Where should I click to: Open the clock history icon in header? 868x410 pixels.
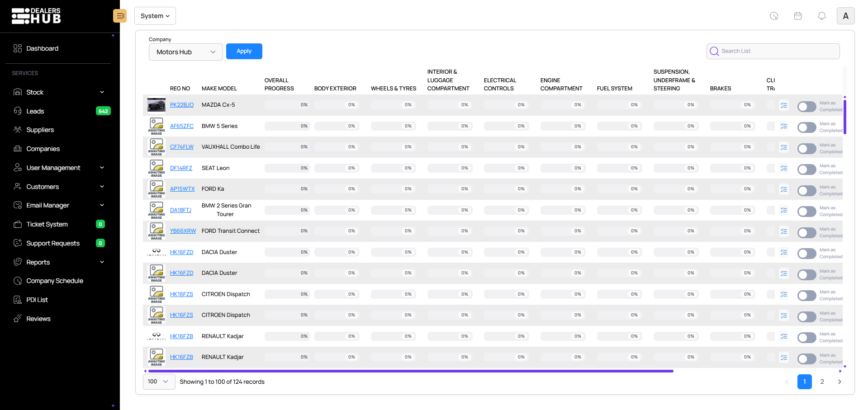(774, 16)
